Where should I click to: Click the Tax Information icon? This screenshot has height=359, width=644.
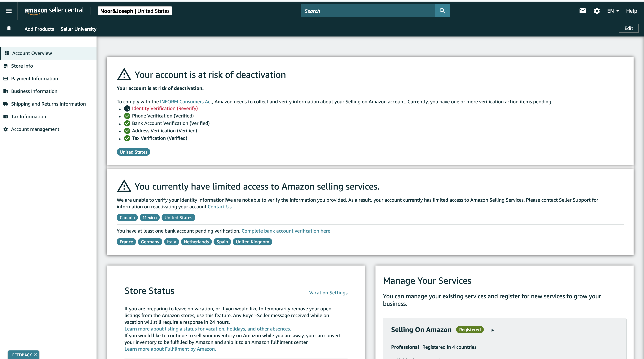click(x=6, y=116)
